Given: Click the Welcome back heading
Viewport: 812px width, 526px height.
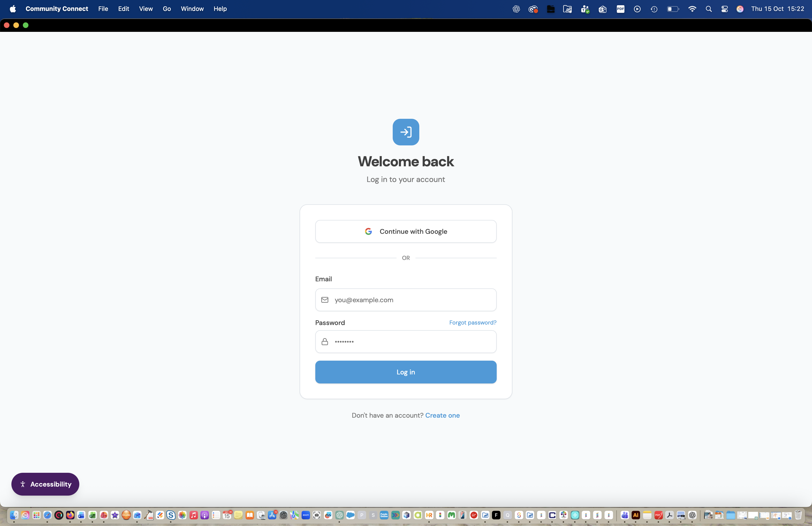Looking at the screenshot, I should [x=406, y=162].
